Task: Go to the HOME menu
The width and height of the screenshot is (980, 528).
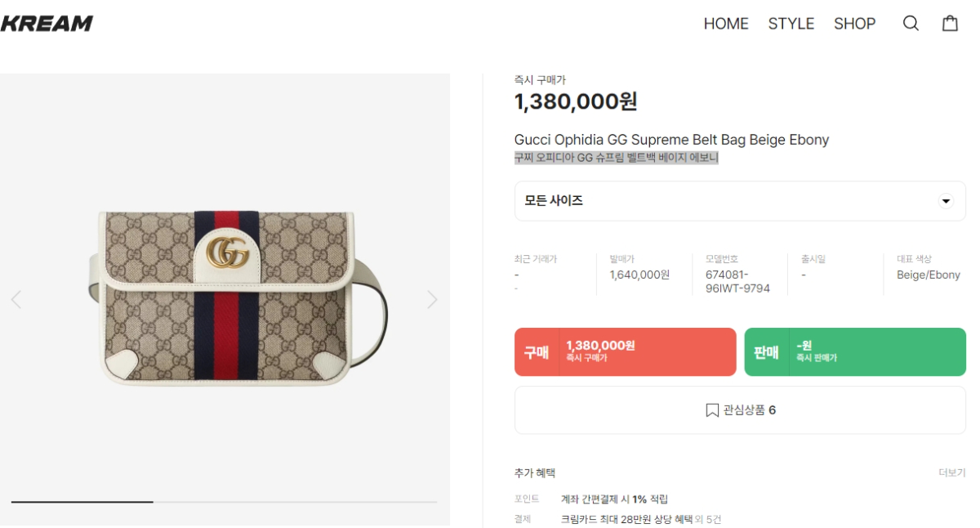Action: [726, 24]
